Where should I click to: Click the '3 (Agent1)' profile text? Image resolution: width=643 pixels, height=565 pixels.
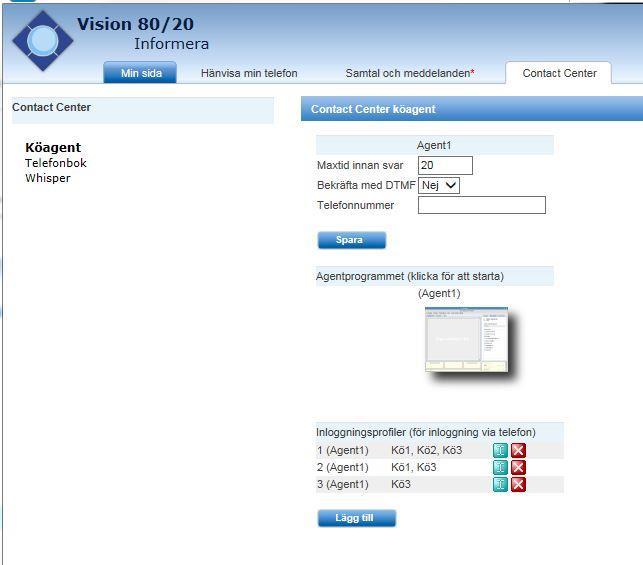pos(342,484)
